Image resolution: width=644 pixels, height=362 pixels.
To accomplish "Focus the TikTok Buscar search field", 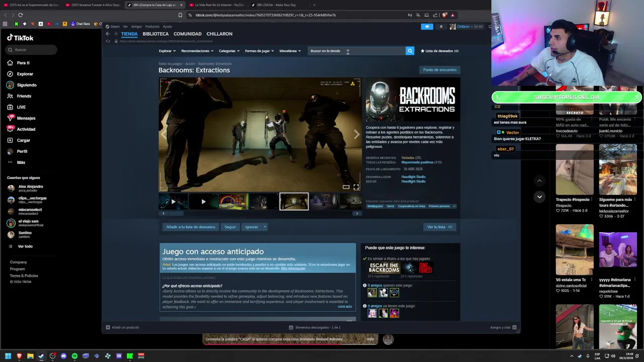I will (32, 50).
